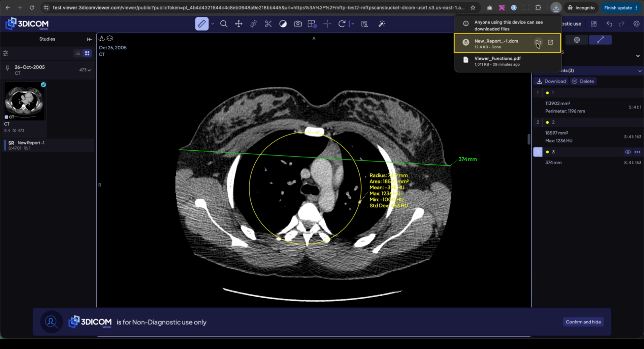Select the ruler measurement tool
This screenshot has height=349, width=644.
pos(202,24)
